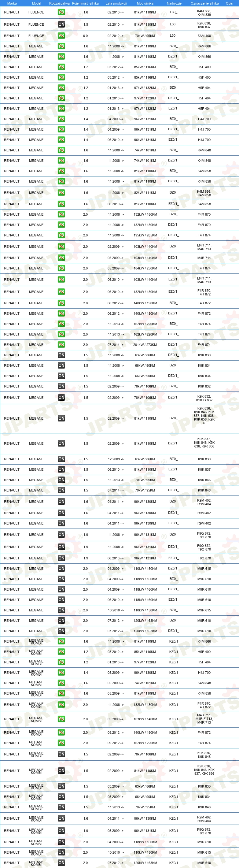Screen dimensions: 239x868
Task: Click PB icon in Megane EZ0/1_ K4M 858 row
Action: (x=61, y=204)
